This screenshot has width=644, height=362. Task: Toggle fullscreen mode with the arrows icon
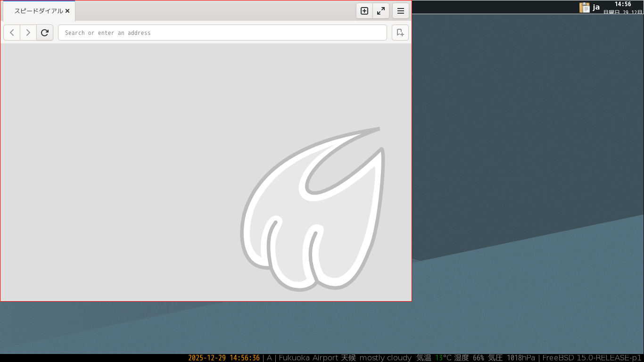click(381, 11)
